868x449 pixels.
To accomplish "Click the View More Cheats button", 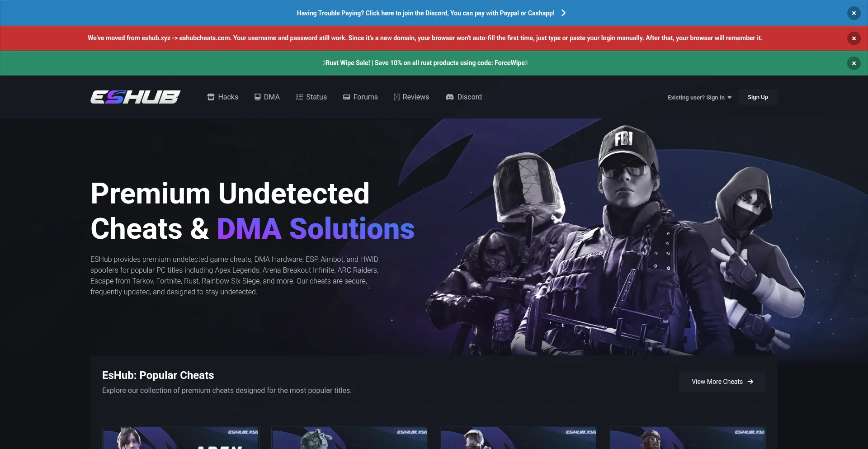I will (x=722, y=382).
